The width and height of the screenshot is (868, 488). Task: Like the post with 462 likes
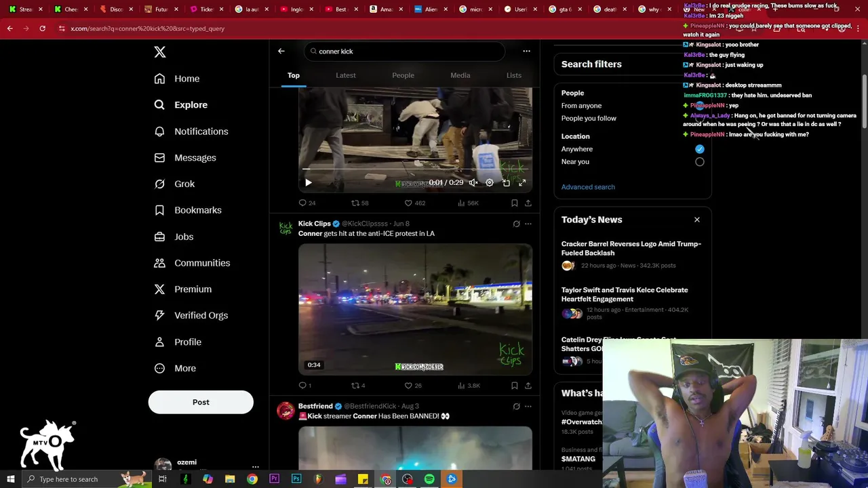coord(415,203)
